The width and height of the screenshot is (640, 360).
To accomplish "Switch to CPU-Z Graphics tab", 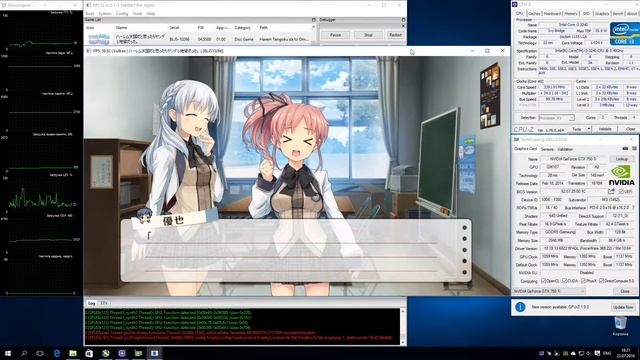I will [602, 13].
